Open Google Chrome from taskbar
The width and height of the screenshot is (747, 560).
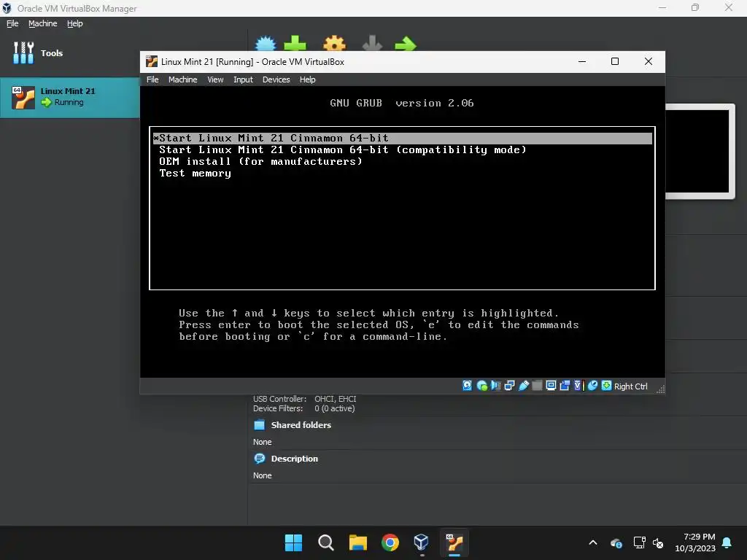(x=390, y=542)
